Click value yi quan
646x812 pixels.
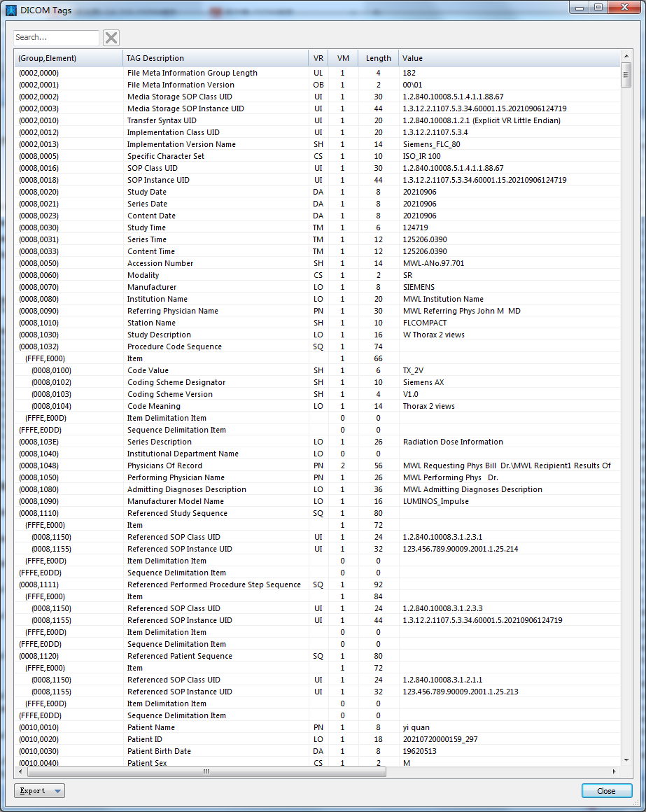click(x=416, y=728)
